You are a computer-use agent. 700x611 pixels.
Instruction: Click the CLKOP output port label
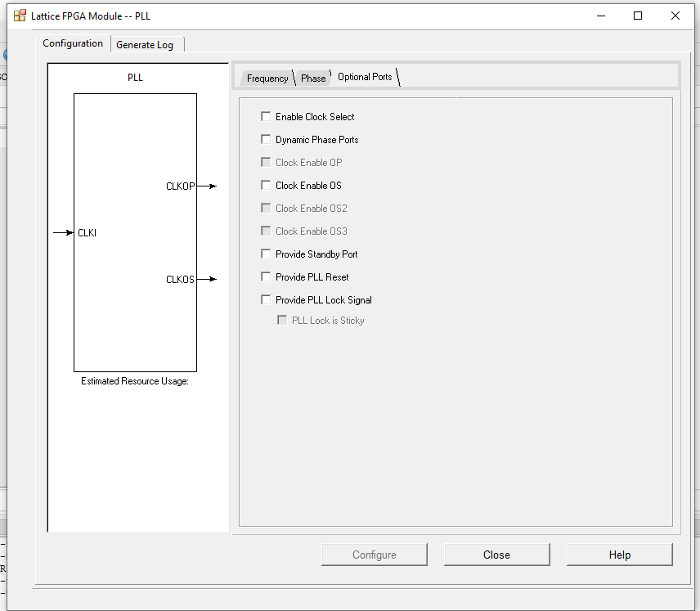pyautogui.click(x=181, y=186)
